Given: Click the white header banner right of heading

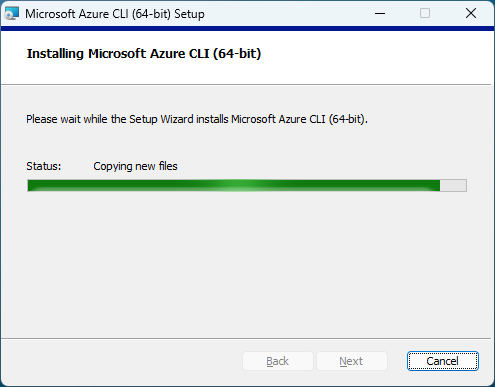Looking at the screenshot, I should coord(375,57).
